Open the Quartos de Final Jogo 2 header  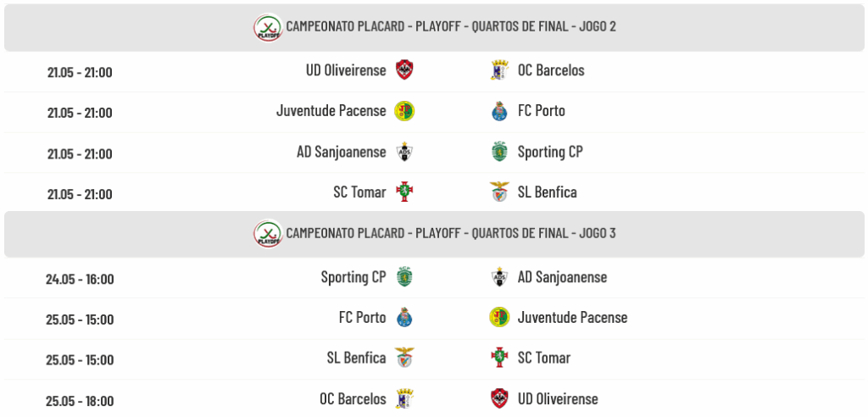tap(434, 28)
